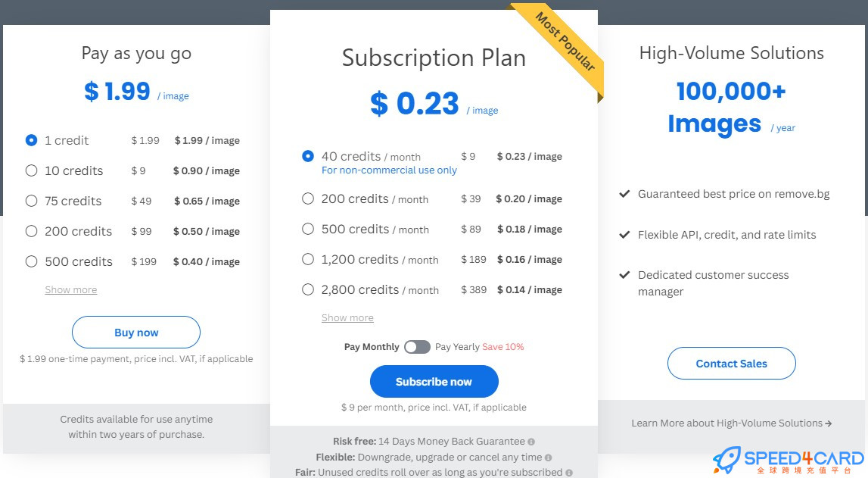Click checkmark beside Dedicated customer success manager
The image size is (868, 478).
point(624,275)
